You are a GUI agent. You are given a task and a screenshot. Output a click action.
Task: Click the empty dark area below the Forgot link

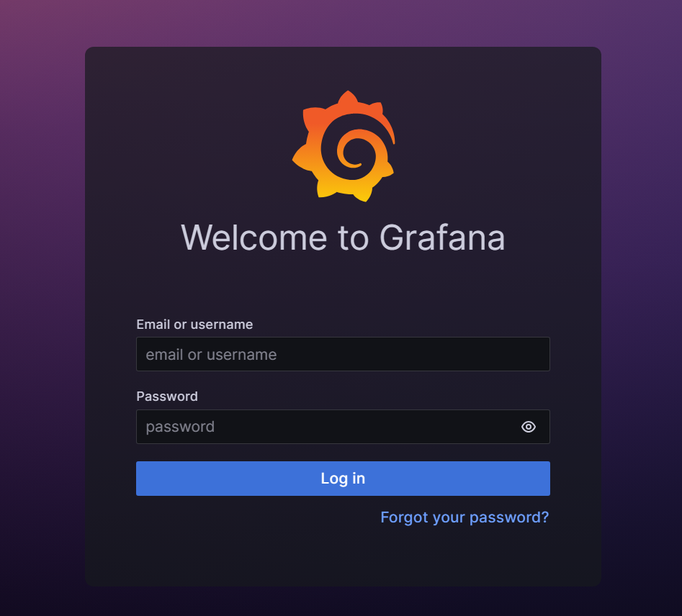343,556
